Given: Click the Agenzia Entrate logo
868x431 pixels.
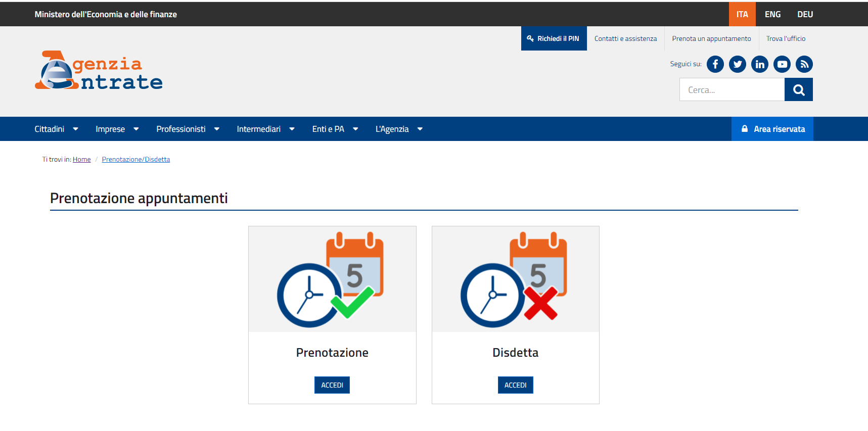Looking at the screenshot, I should [99, 70].
